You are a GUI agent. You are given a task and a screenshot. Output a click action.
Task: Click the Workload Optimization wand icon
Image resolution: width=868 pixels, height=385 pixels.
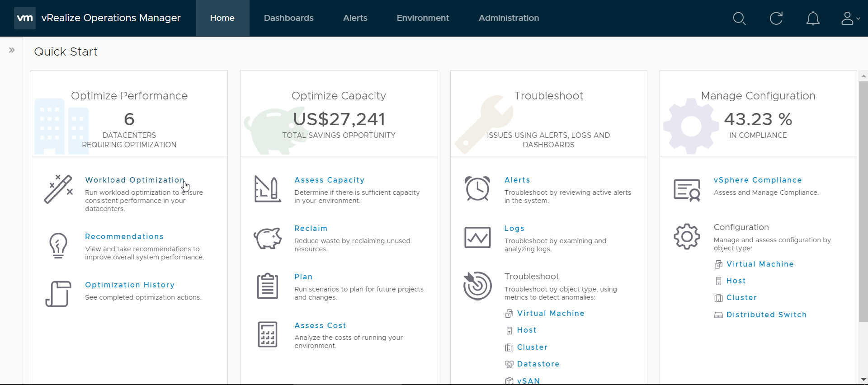coord(58,189)
